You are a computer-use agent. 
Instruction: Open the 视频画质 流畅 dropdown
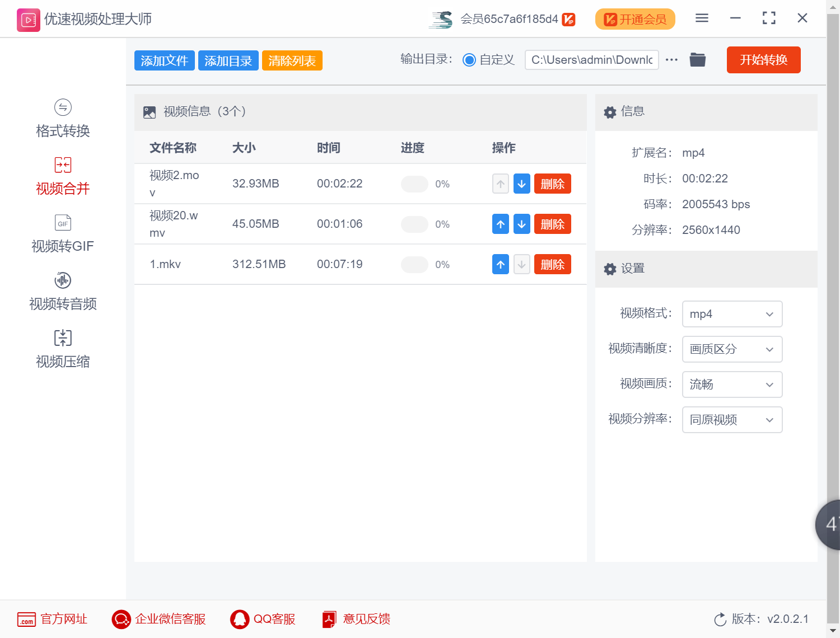pos(732,384)
